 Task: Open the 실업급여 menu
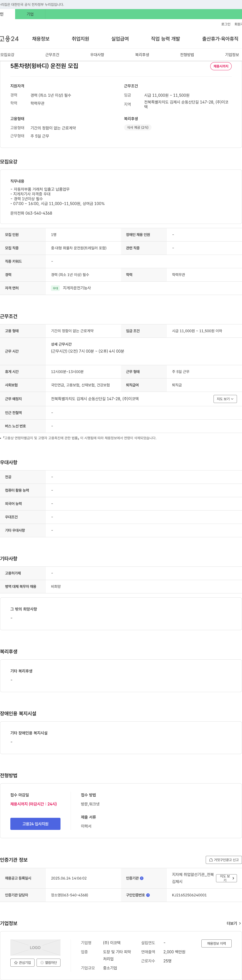[x=120, y=39]
